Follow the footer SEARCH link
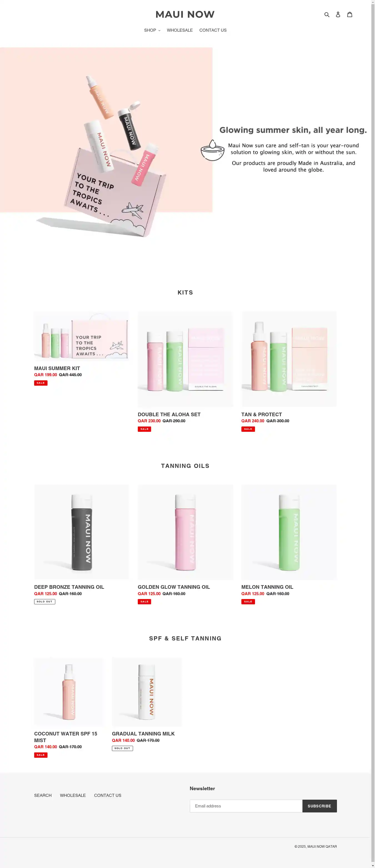The image size is (375, 868). point(43,795)
